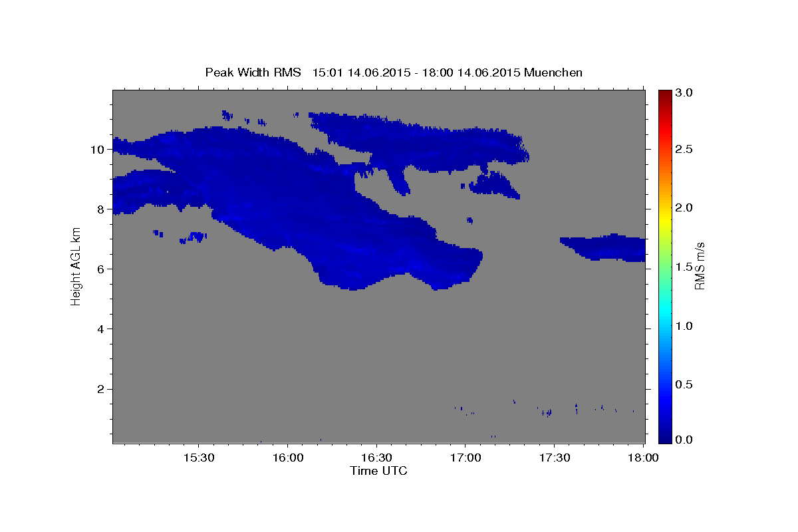Click the colorbar label '1.0'
The height and width of the screenshot is (532, 798).
tap(685, 326)
